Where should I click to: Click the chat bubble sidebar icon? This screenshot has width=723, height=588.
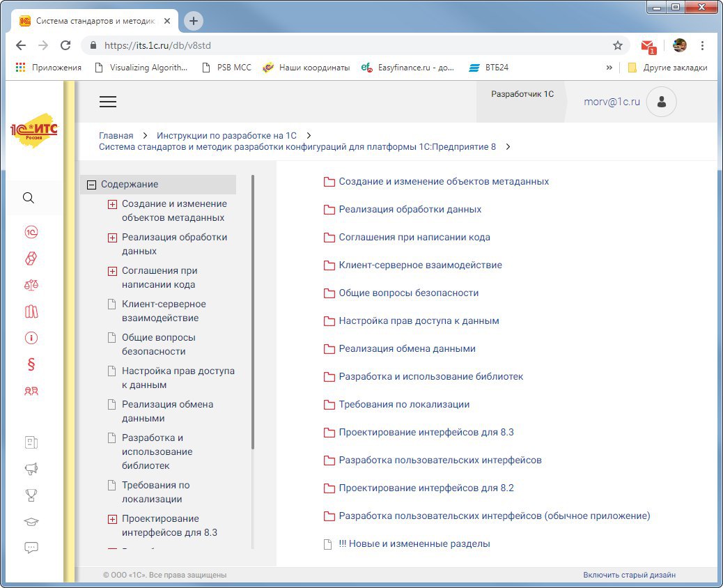pyautogui.click(x=31, y=548)
